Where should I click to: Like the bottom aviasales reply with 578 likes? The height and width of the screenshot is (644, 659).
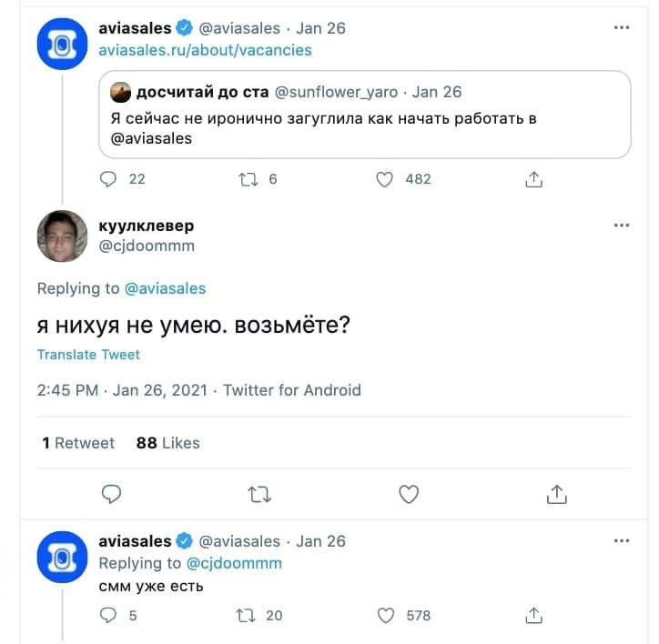click(x=386, y=616)
